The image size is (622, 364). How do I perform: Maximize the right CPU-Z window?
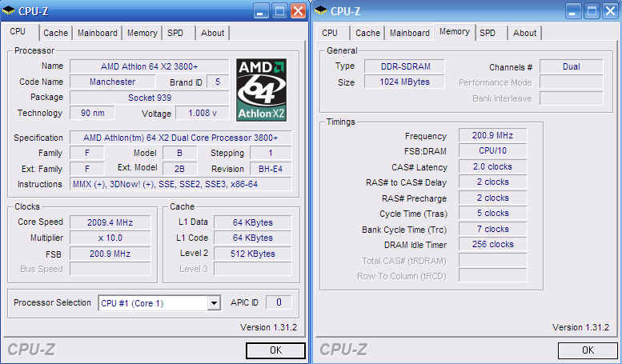[x=592, y=11]
